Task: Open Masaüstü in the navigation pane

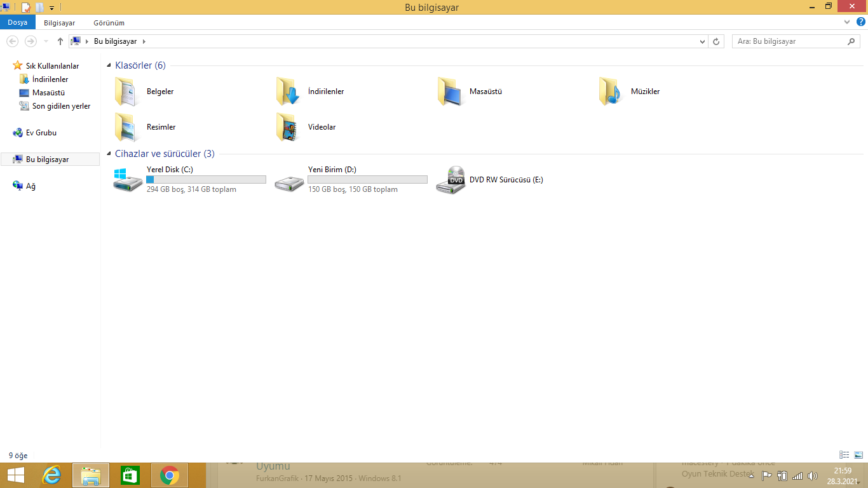Action: pyautogui.click(x=48, y=93)
